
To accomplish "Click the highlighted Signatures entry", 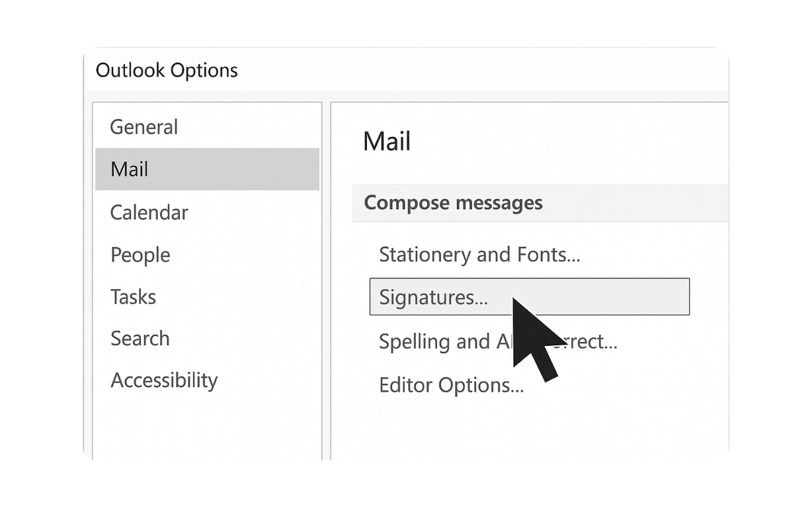I will [434, 298].
